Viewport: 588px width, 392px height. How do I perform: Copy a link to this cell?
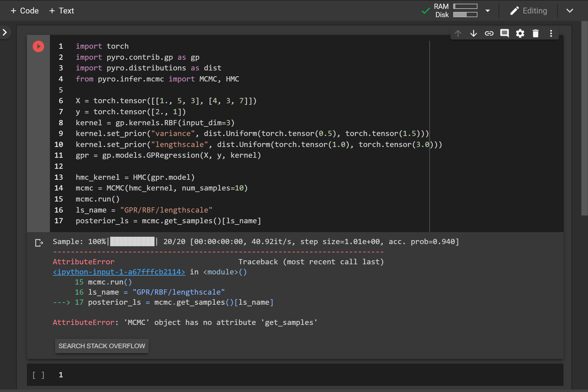click(x=489, y=33)
